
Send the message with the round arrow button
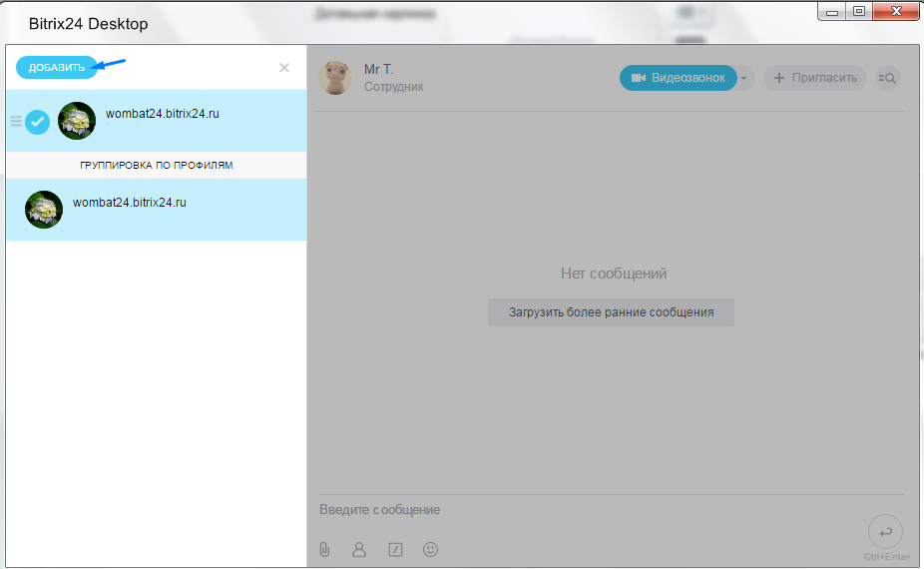click(885, 532)
